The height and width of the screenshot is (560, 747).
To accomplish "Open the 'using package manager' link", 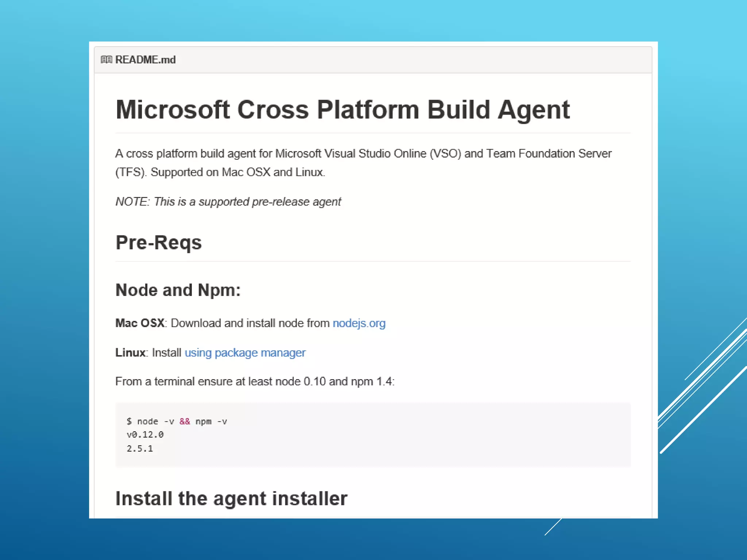I will point(245,353).
